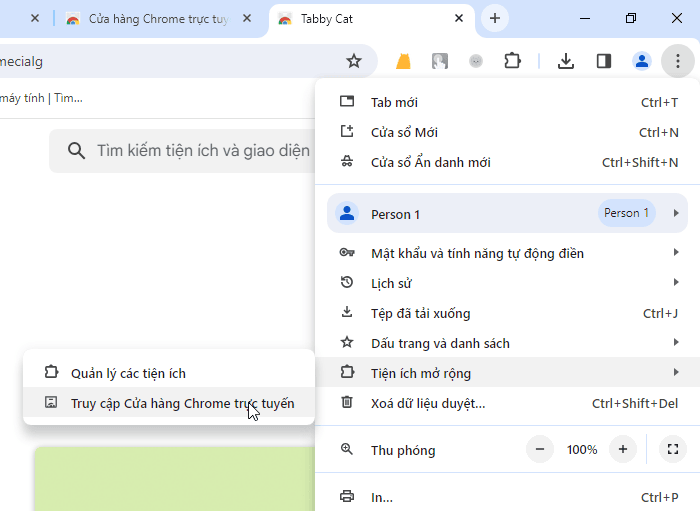700x511 pixels.
Task: Click the avatar icon in Person 1 row
Action: (x=347, y=213)
